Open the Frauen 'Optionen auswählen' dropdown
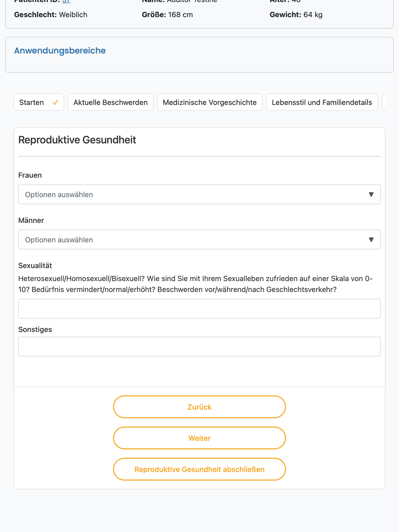 (x=199, y=194)
